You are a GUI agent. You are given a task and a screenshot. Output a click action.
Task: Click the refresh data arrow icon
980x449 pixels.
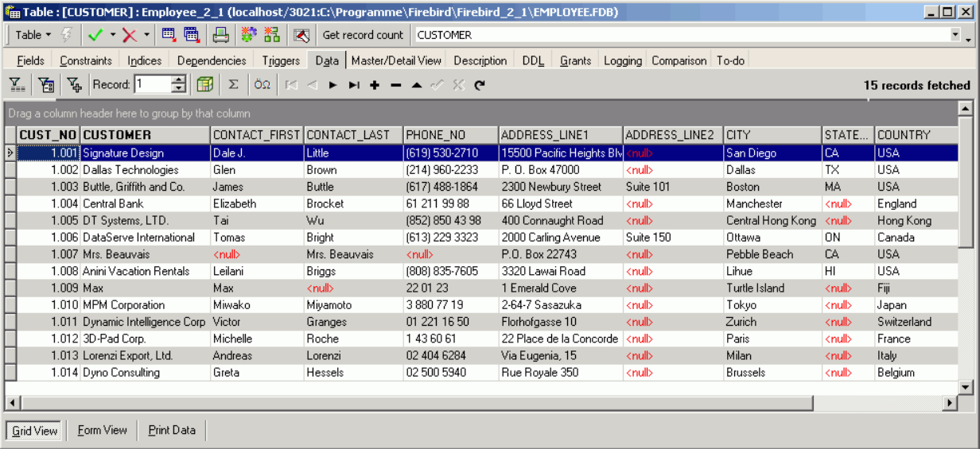479,85
